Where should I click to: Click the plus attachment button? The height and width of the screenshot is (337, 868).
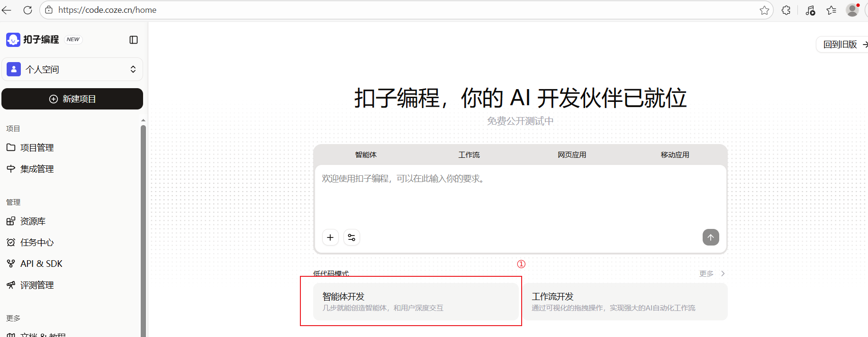330,237
